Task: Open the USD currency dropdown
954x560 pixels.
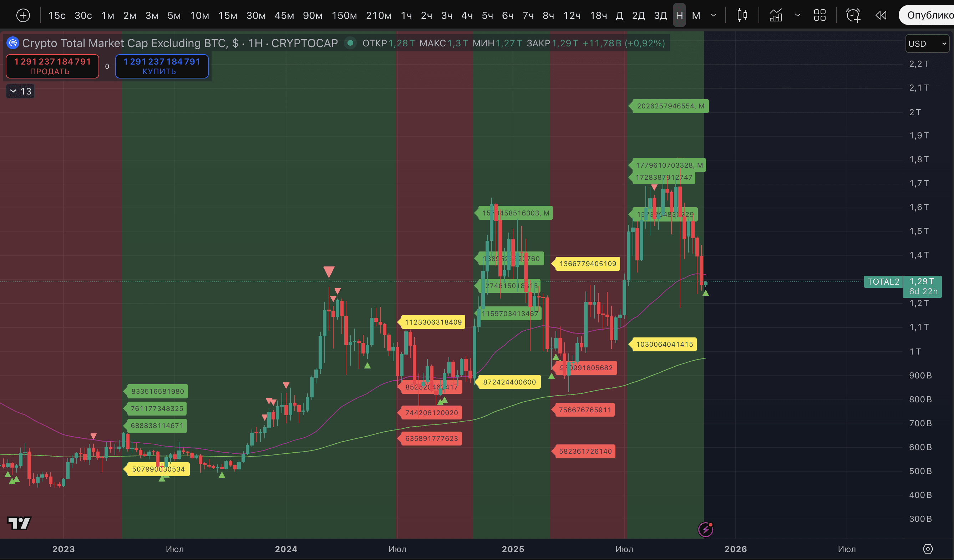Action: (x=927, y=43)
